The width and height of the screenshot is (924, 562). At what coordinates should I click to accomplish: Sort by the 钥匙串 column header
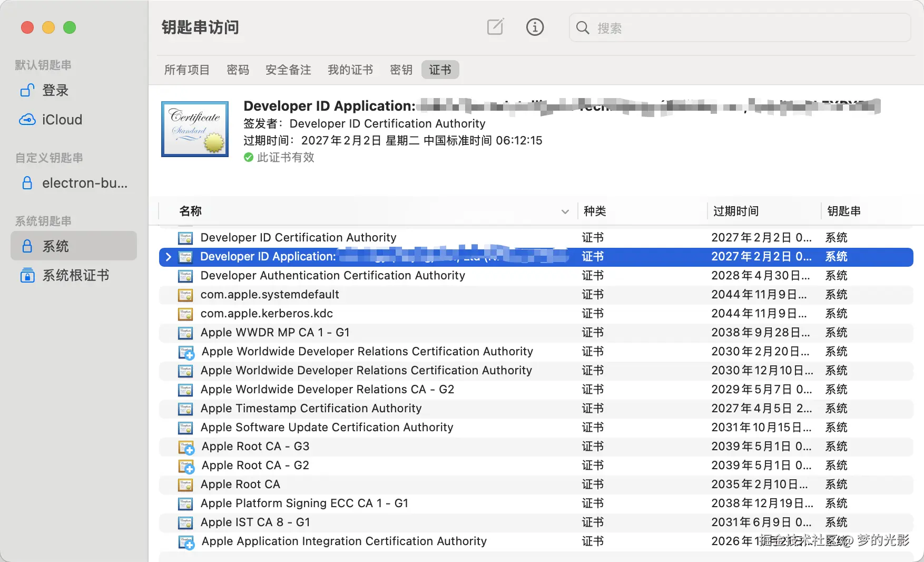pos(844,211)
